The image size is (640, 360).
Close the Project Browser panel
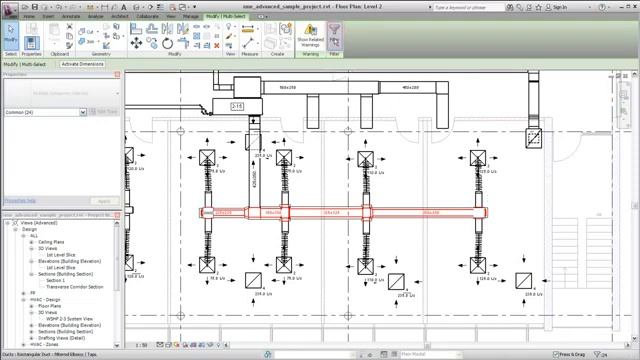(x=118, y=215)
